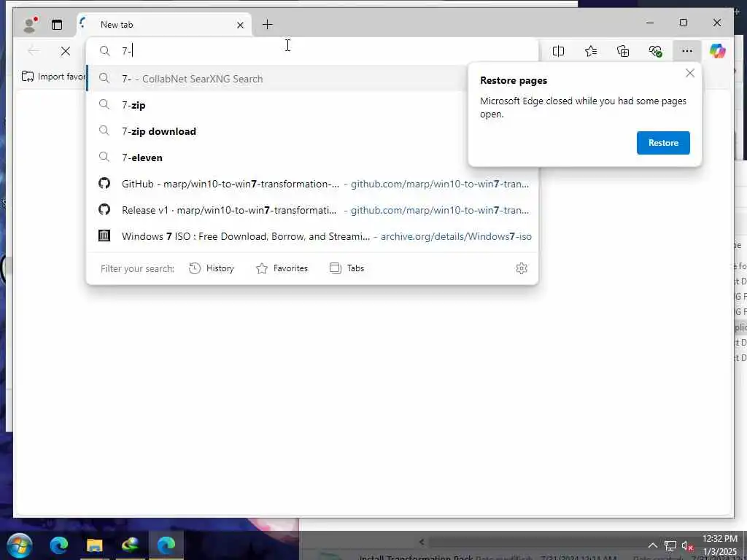
Task: Open the Copilot icon
Action: click(x=718, y=51)
